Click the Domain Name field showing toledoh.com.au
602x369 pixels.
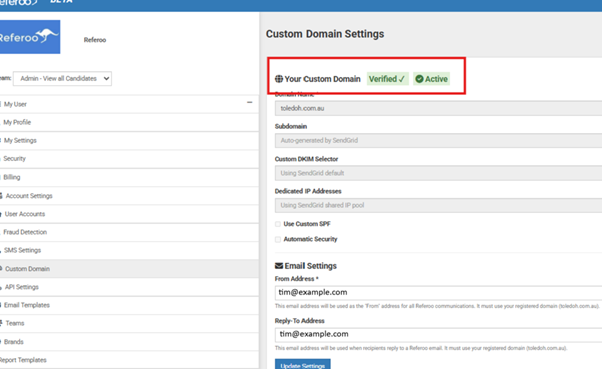(438, 108)
